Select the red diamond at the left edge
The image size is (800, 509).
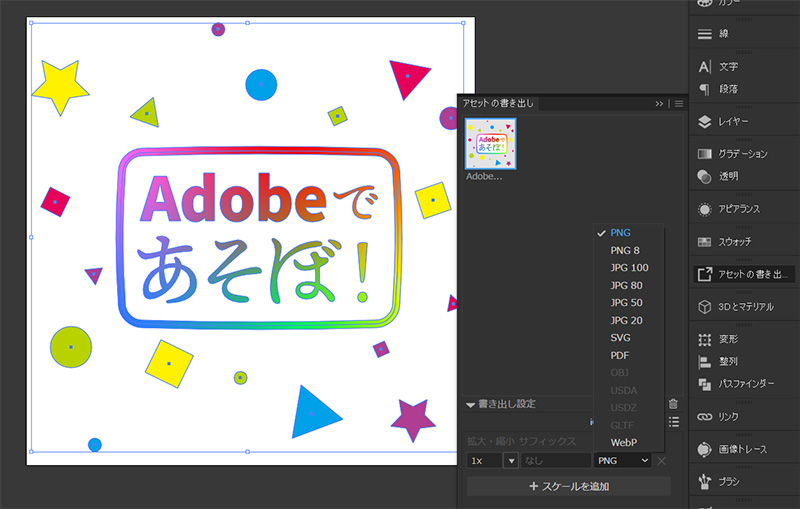55,202
